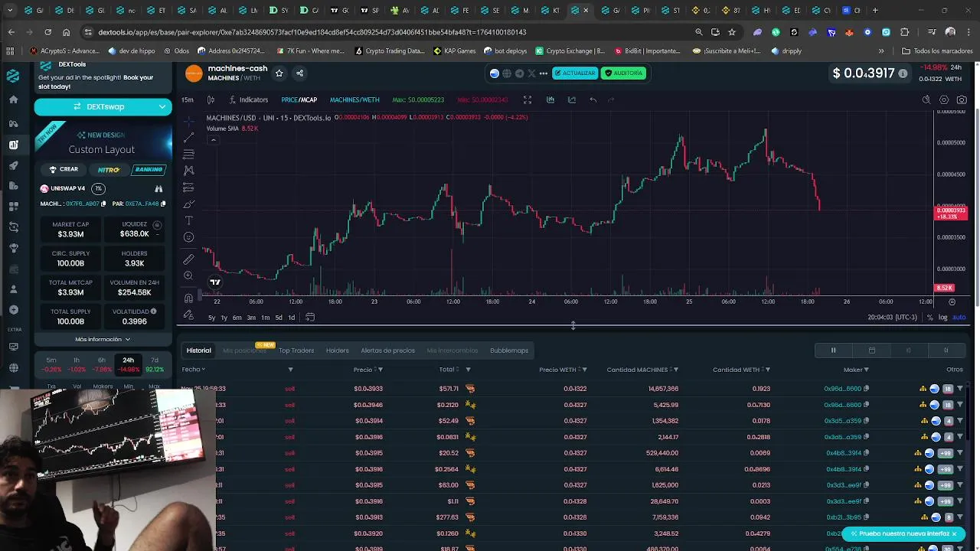Open the Holders tab
Image resolution: width=980 pixels, height=551 pixels.
[x=338, y=350]
